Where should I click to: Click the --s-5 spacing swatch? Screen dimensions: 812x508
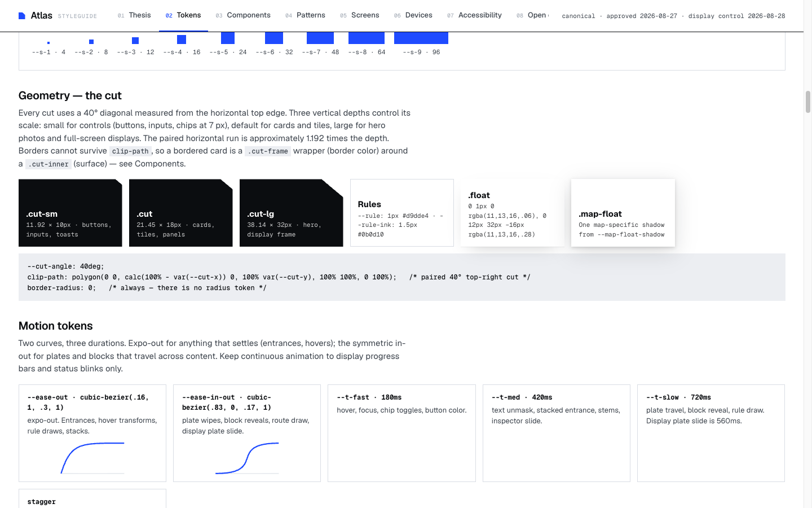[x=228, y=38]
